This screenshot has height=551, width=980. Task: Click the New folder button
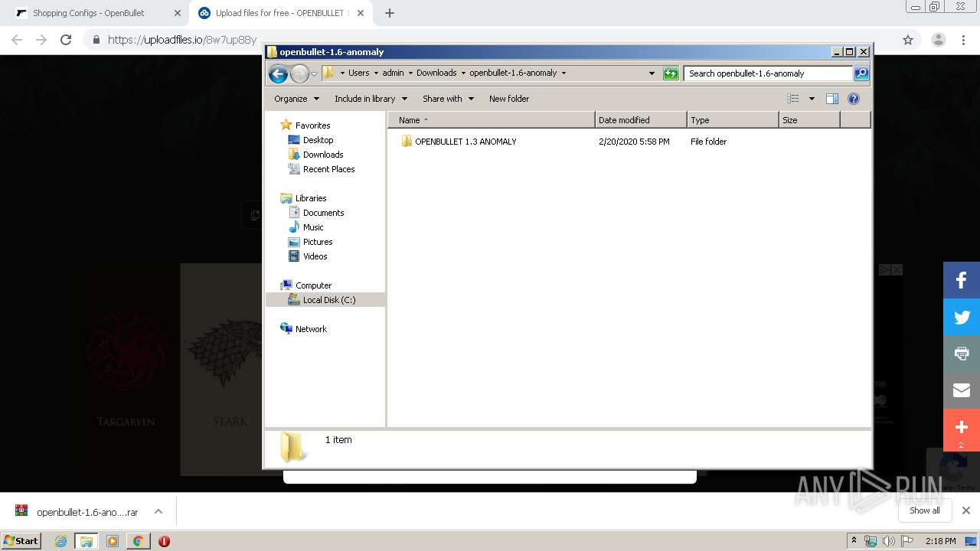(509, 99)
